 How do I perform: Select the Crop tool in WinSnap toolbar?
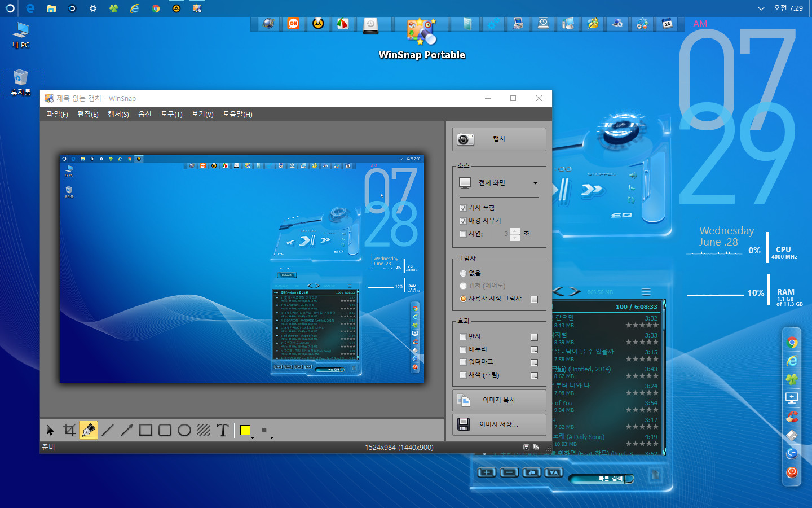coord(69,430)
